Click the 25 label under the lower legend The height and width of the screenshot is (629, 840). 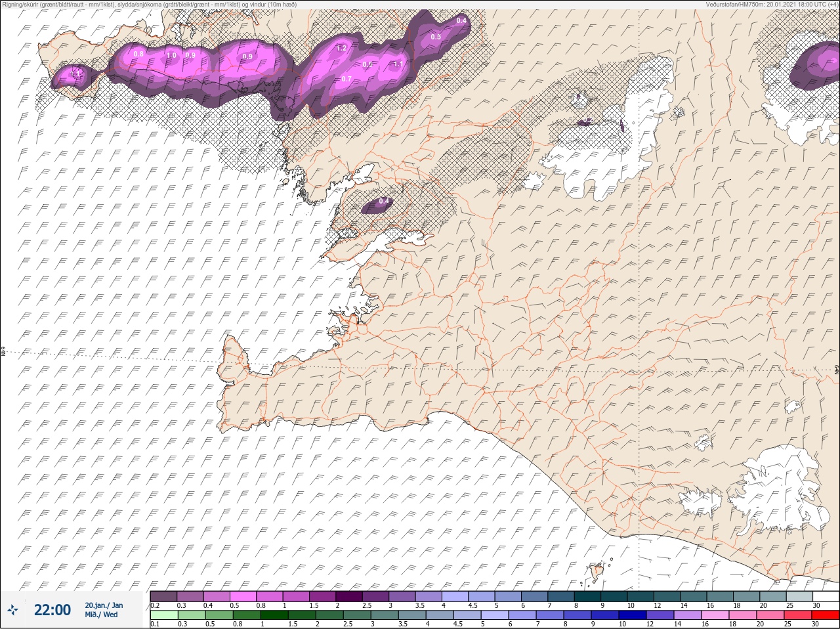point(789,624)
